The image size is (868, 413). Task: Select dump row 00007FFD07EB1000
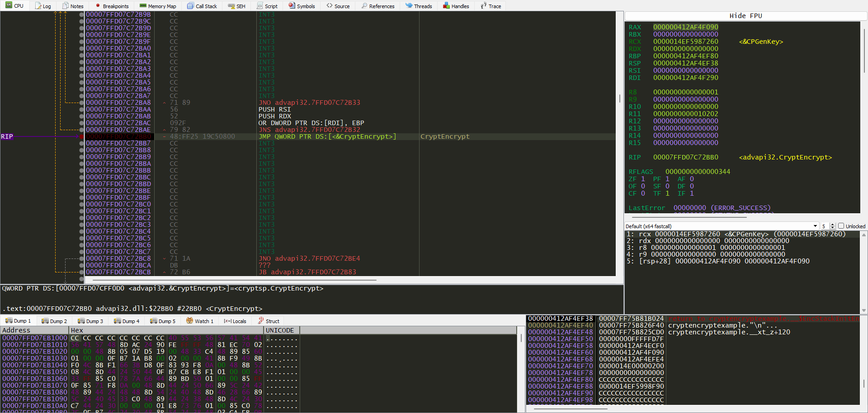[259, 338]
